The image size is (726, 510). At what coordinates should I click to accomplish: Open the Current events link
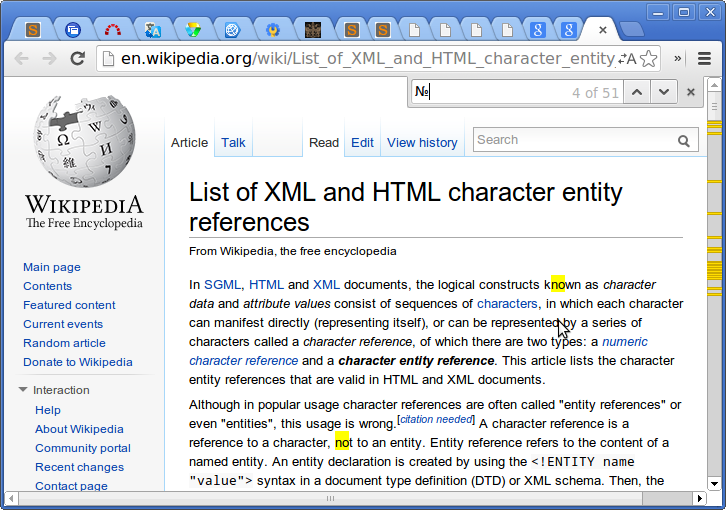pyautogui.click(x=63, y=324)
